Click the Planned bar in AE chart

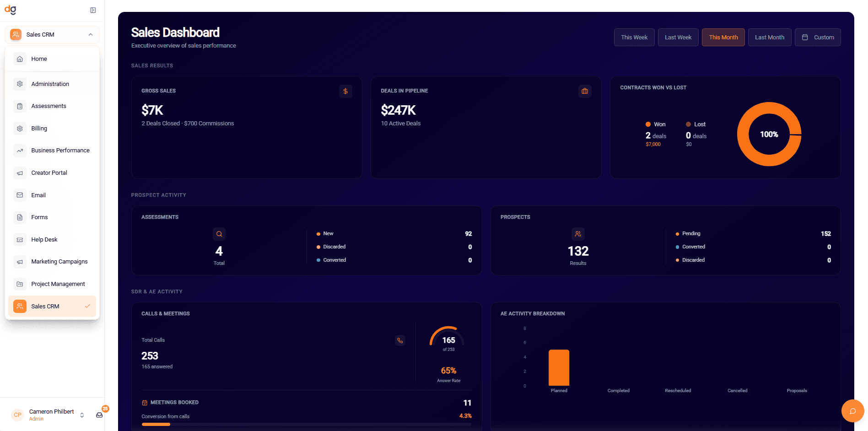559,367
